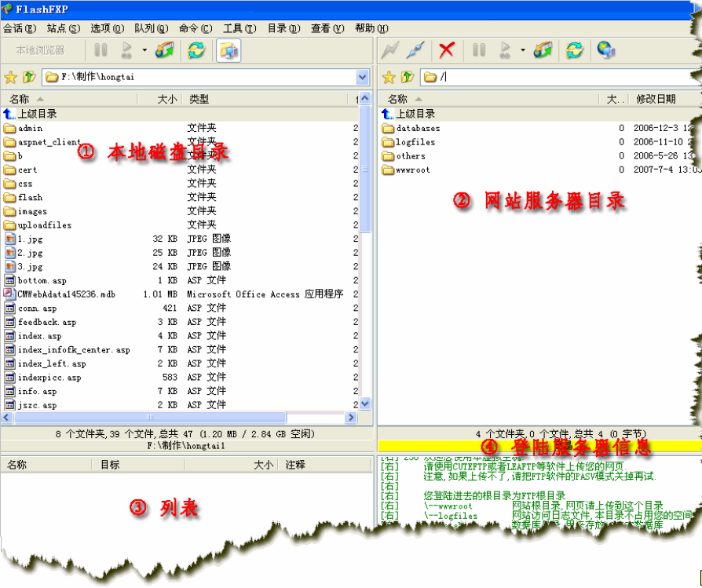
Task: Sort remote list by 修改日期 column
Action: pyautogui.click(x=655, y=99)
